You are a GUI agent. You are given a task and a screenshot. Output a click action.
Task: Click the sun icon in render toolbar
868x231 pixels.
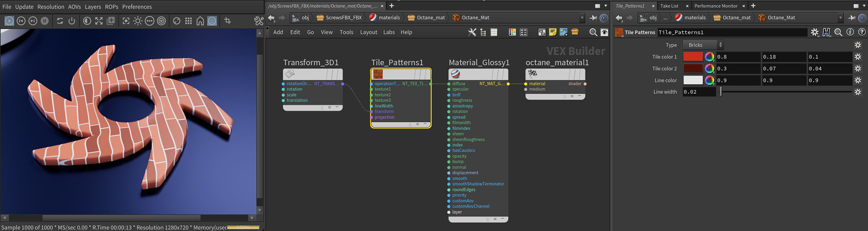[138, 21]
